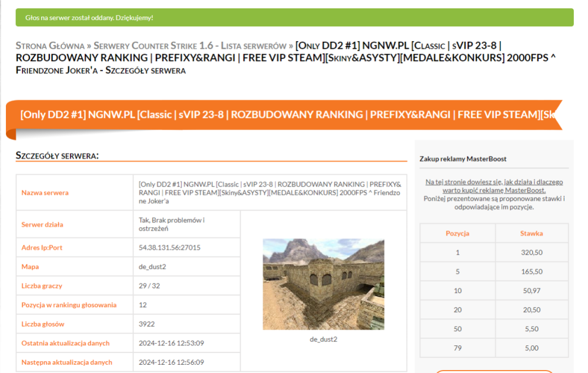Click stake value 165,50

[532, 272]
